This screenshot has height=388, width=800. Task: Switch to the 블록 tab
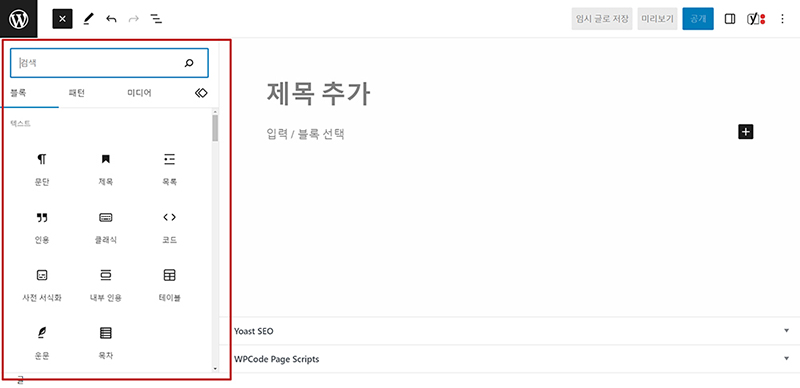click(18, 93)
